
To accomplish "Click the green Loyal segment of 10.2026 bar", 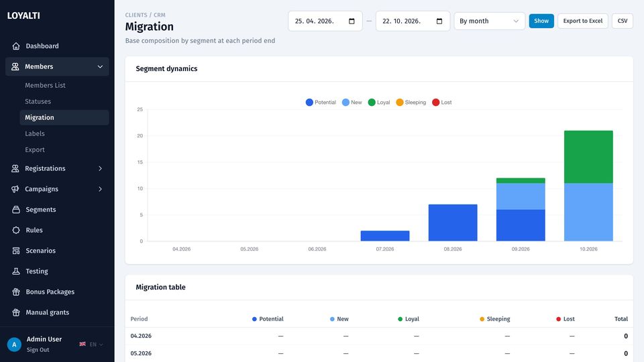I will (x=588, y=157).
